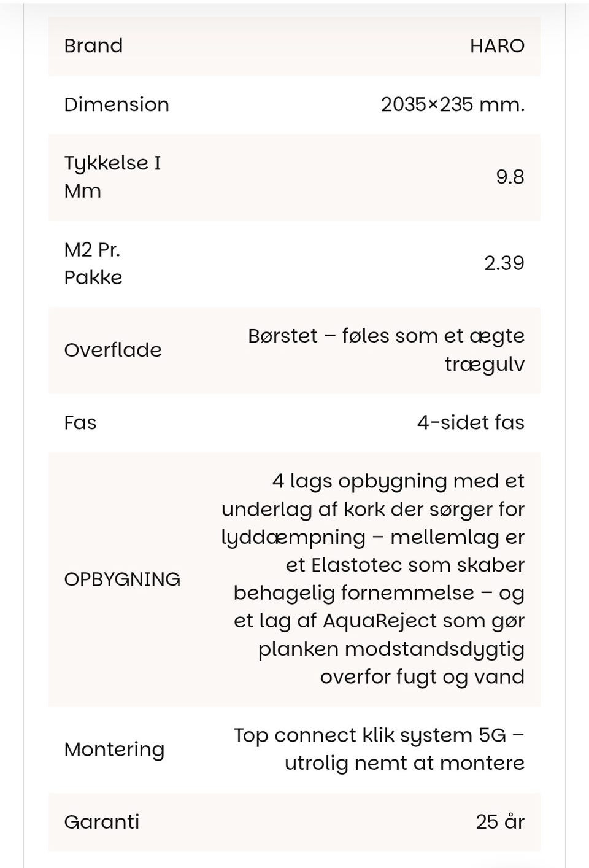Click the word lyddæmpning
589x868 pixels.
tap(293, 537)
